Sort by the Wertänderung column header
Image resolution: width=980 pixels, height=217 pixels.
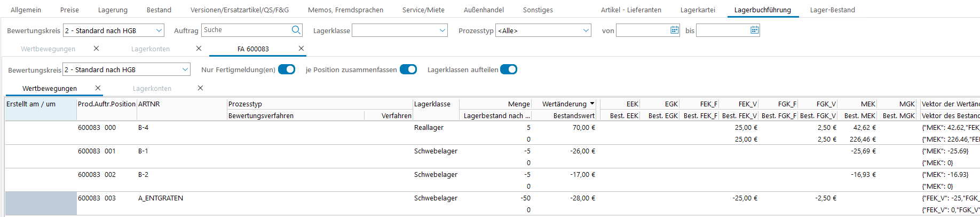coord(564,104)
